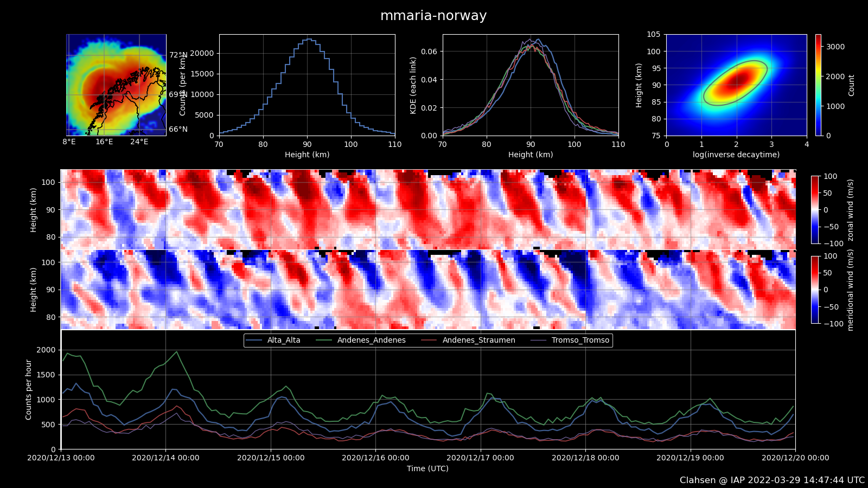Click the meridional wind (m/s) colorbar label
Image resolution: width=868 pixels, height=488 pixels.
tap(851, 290)
